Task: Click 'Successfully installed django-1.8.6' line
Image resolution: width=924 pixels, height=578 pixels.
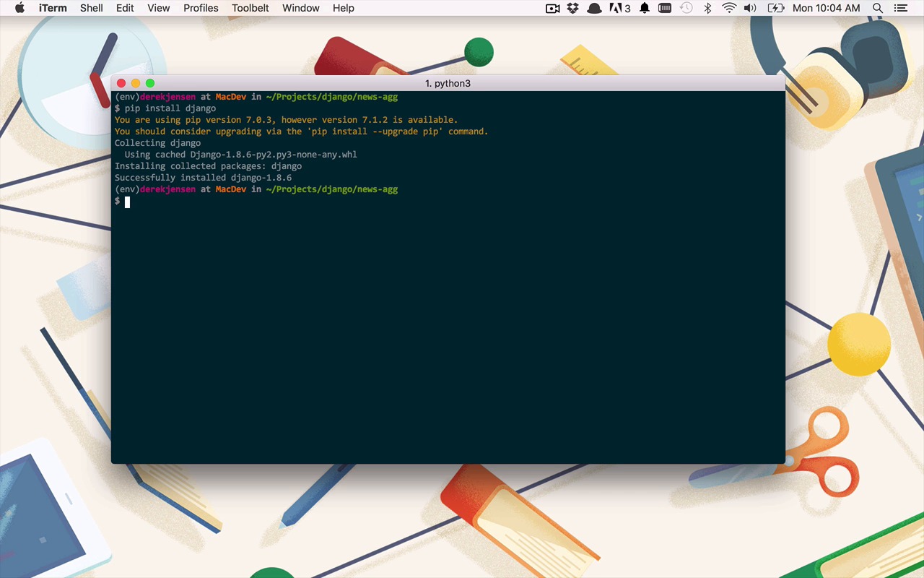Action: [203, 178]
